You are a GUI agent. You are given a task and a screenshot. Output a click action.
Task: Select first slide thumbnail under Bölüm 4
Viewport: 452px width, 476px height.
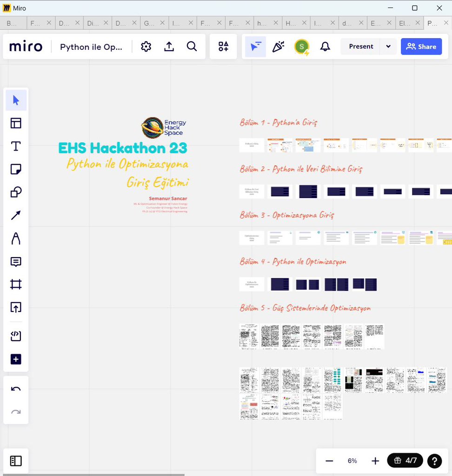click(x=252, y=284)
